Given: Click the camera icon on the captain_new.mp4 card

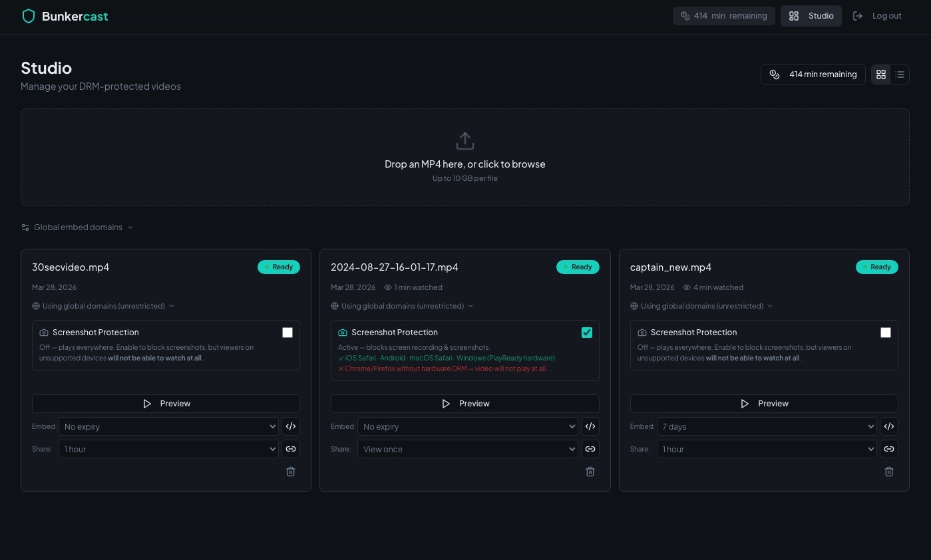Looking at the screenshot, I should tap(642, 333).
